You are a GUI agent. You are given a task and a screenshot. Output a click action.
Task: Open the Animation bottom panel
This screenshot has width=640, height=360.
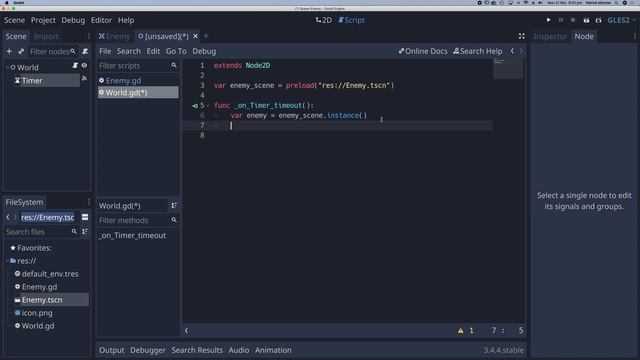pyautogui.click(x=273, y=350)
